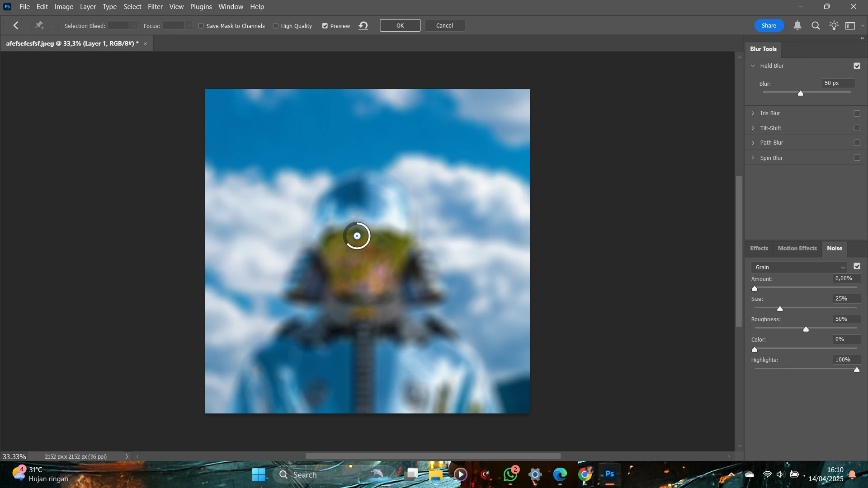The image size is (868, 488).
Task: Open the Grain noise type dropdown
Action: pos(799,267)
